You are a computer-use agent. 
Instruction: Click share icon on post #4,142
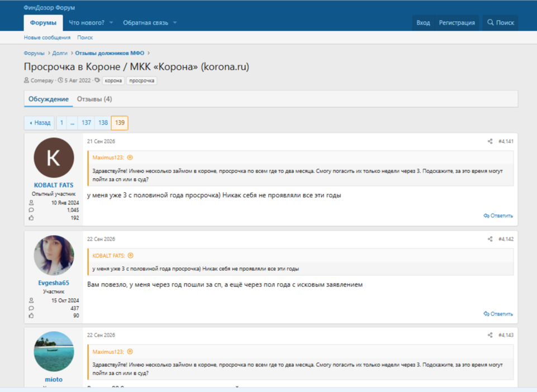[x=490, y=239]
